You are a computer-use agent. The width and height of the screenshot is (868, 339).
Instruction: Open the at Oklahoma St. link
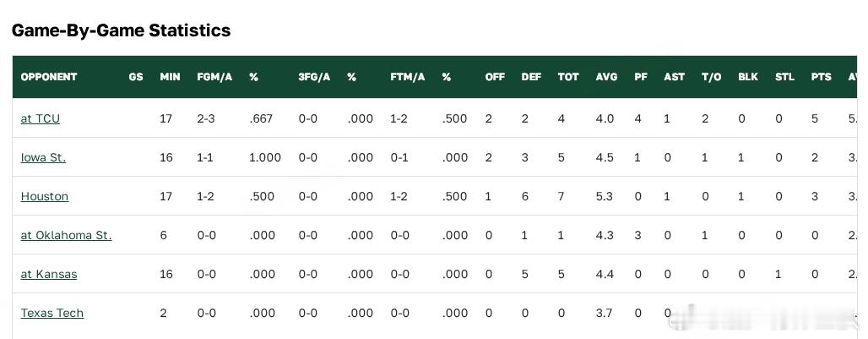pyautogui.click(x=67, y=235)
